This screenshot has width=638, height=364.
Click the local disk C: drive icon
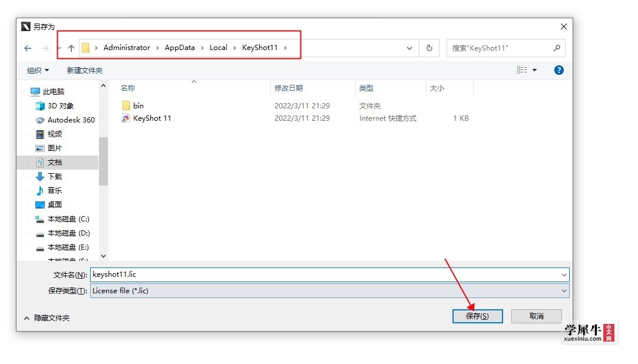[x=40, y=219]
